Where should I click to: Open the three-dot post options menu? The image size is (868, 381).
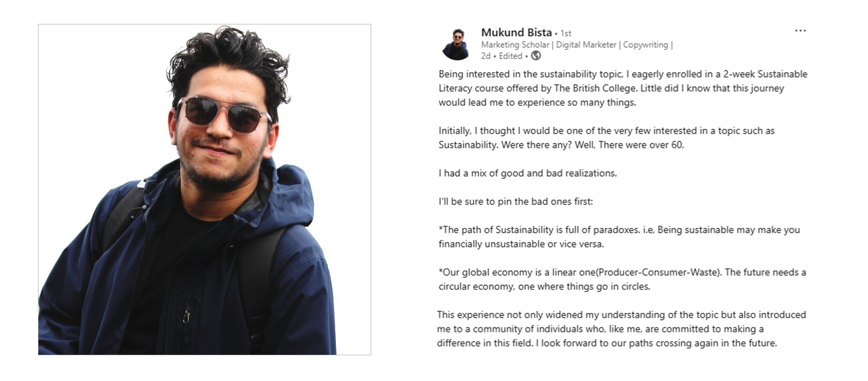[800, 31]
